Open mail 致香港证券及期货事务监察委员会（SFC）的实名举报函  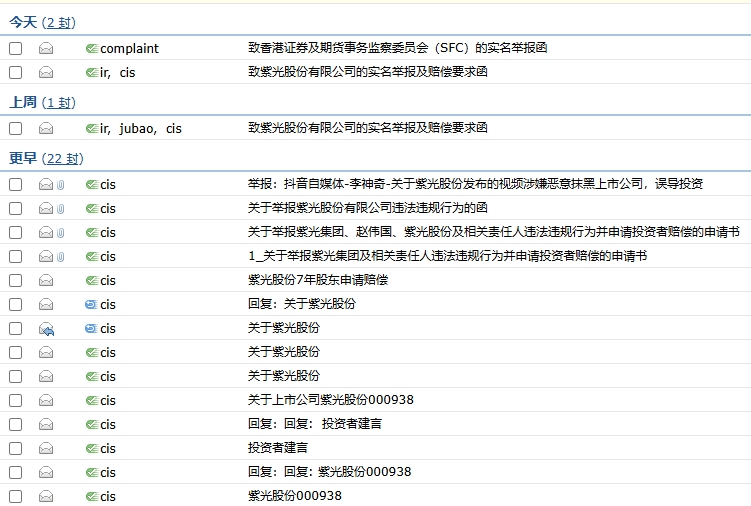click(398, 48)
